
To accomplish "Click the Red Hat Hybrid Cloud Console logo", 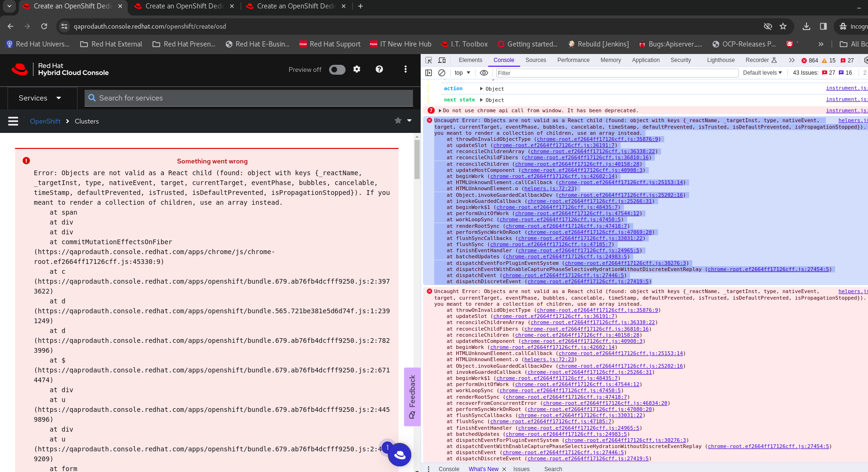I will (x=60, y=70).
